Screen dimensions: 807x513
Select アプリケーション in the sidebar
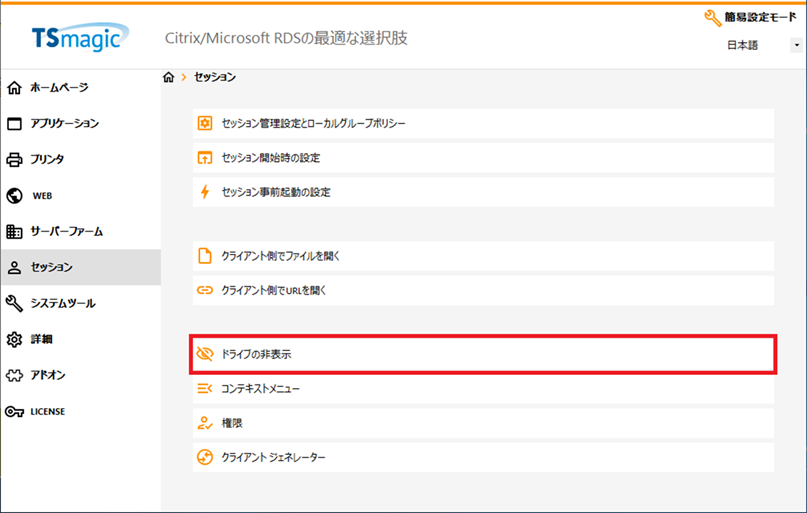click(x=64, y=124)
